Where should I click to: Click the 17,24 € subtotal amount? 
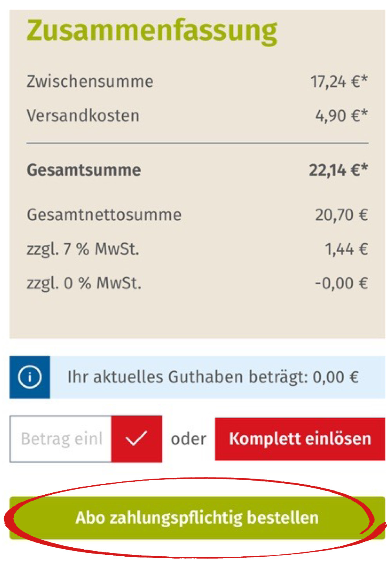339,82
